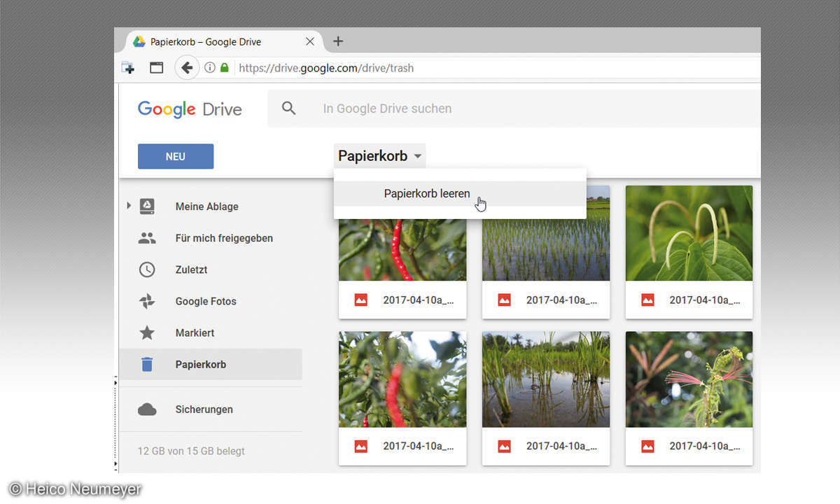Select the pink spiky flower thumbnail

[x=689, y=379]
